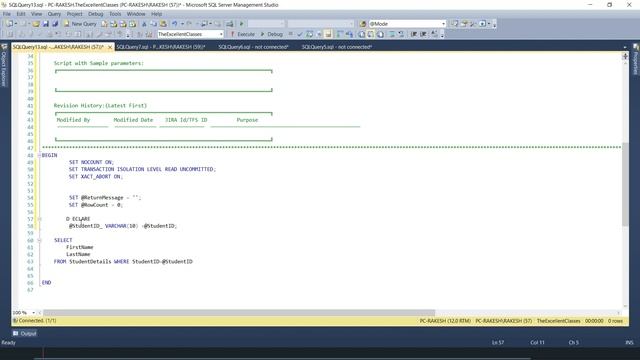This screenshot has width=640, height=360.
Task: Switch to SQLQuery5.sql tab
Action: coord(337,47)
